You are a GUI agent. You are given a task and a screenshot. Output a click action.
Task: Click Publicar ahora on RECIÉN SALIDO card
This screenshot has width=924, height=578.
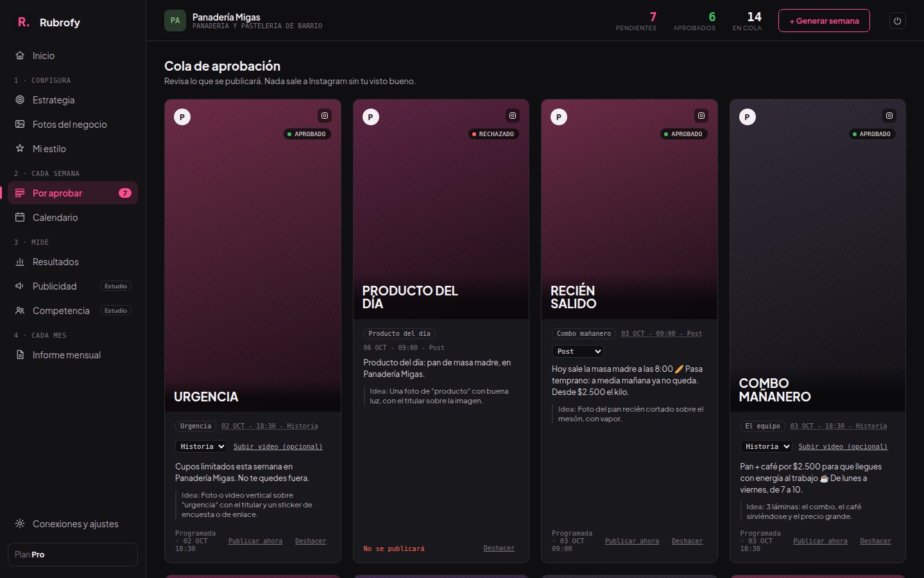click(632, 541)
